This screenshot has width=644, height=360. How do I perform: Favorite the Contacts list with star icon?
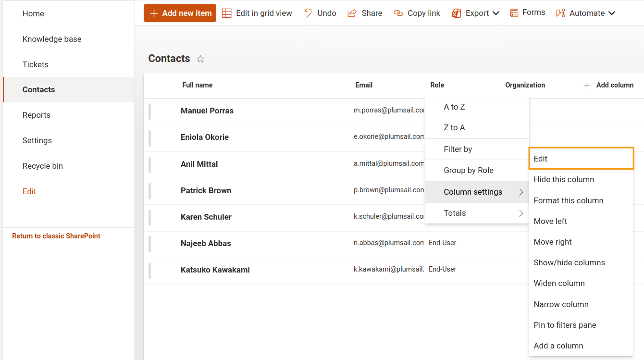[201, 59]
